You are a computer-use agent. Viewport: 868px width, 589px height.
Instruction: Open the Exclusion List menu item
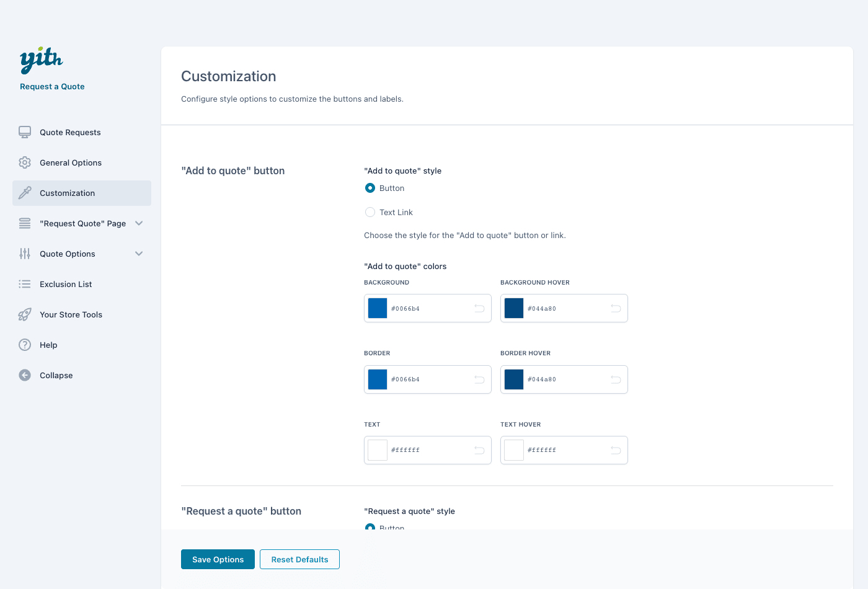[82, 284]
